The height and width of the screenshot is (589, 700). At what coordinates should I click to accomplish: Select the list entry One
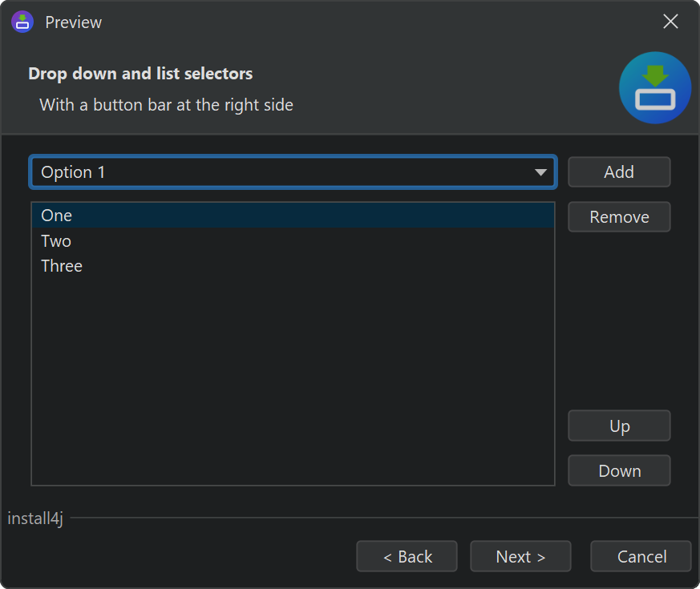pos(57,216)
